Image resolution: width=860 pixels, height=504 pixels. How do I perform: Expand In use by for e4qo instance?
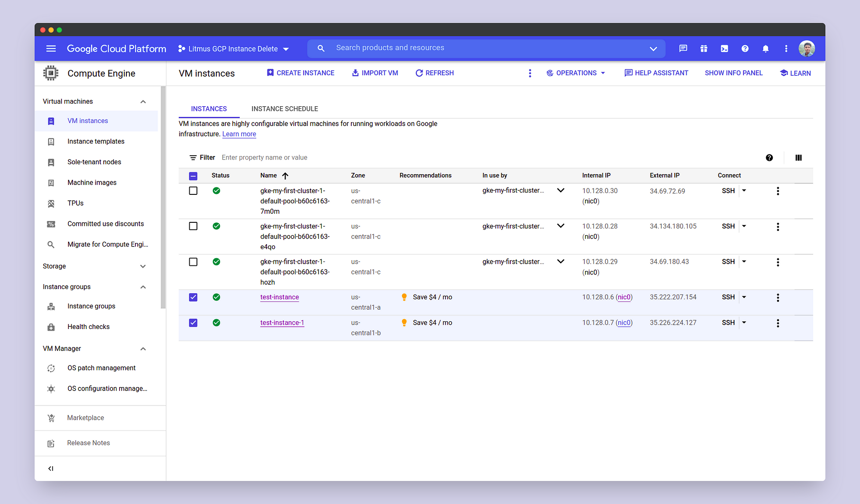(x=561, y=226)
